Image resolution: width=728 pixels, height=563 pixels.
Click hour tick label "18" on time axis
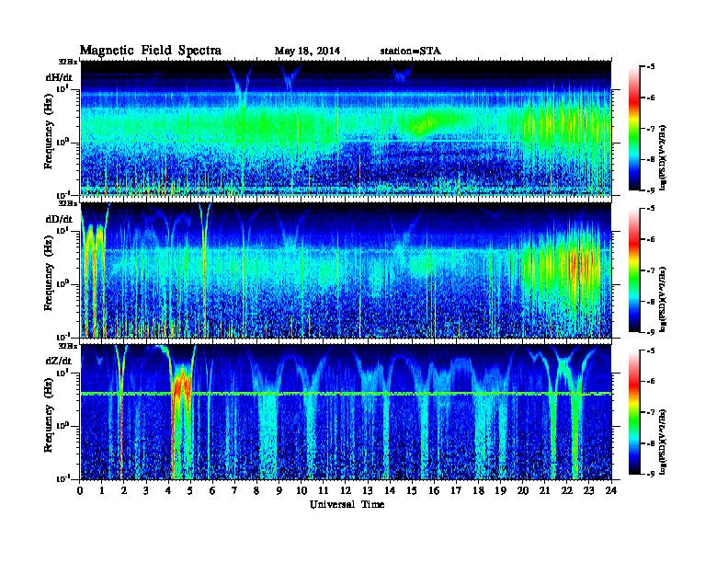coord(478,490)
